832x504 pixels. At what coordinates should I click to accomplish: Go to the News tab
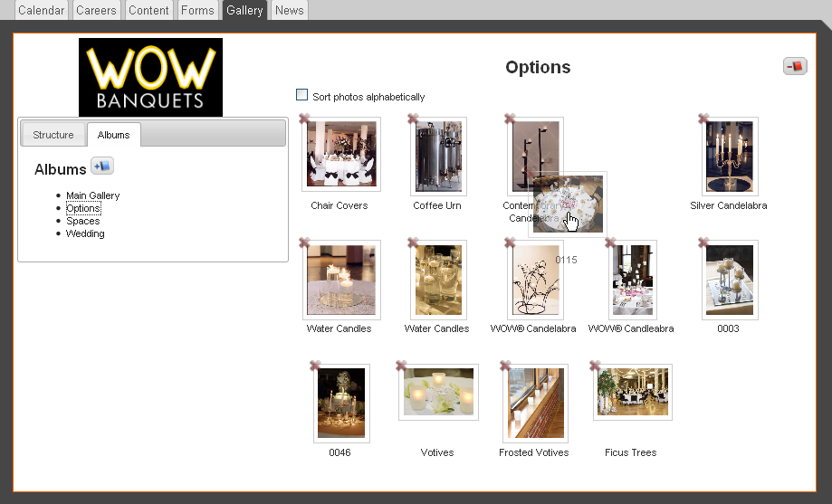(289, 10)
